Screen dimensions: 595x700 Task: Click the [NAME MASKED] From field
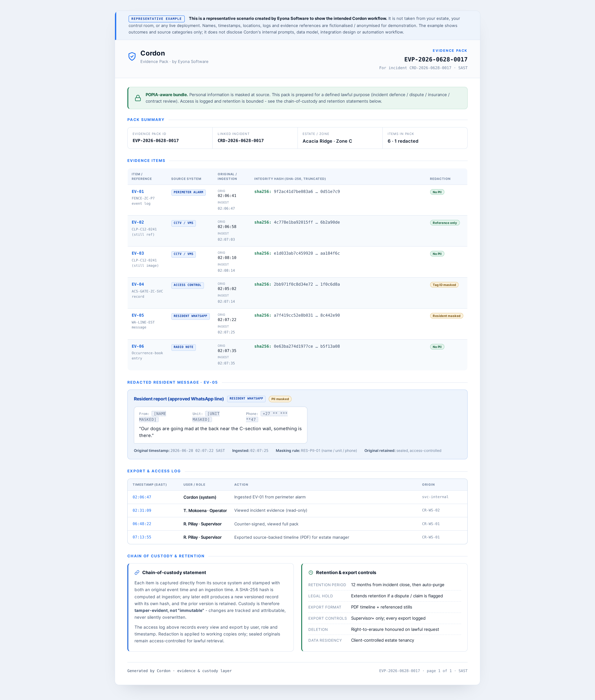tap(152, 417)
